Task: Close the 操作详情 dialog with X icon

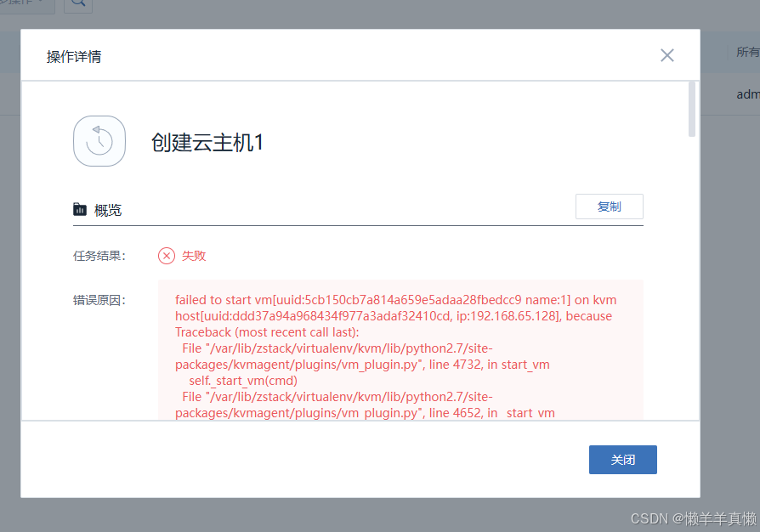Action: 667,55
